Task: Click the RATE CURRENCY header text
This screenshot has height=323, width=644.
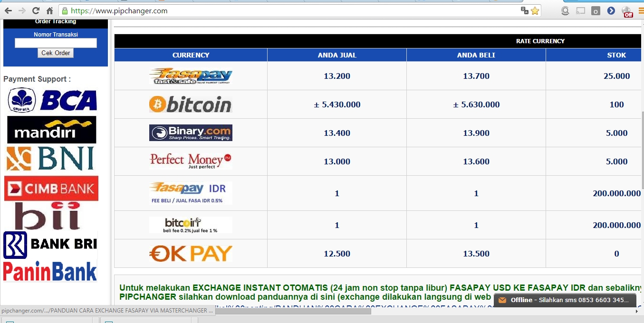Action: pyautogui.click(x=540, y=41)
